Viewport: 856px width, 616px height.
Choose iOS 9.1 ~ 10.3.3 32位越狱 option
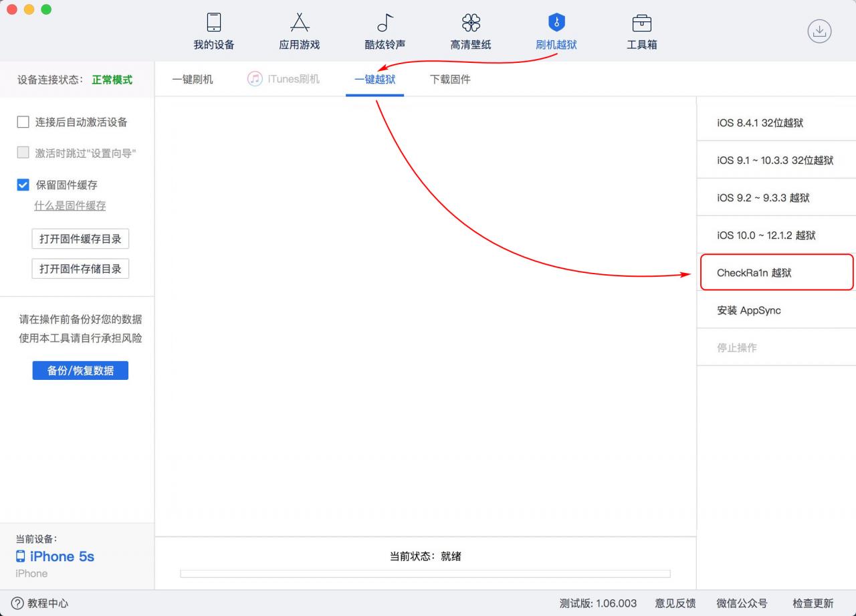click(776, 160)
